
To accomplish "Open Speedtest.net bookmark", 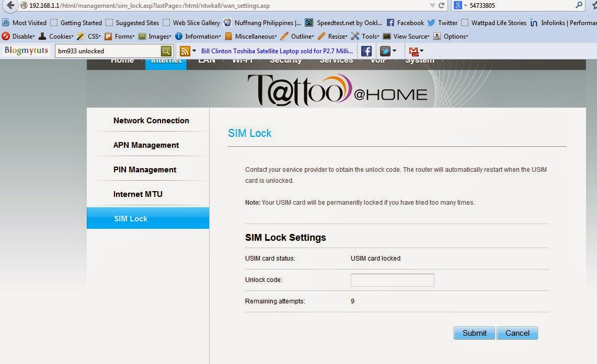I will click(344, 23).
